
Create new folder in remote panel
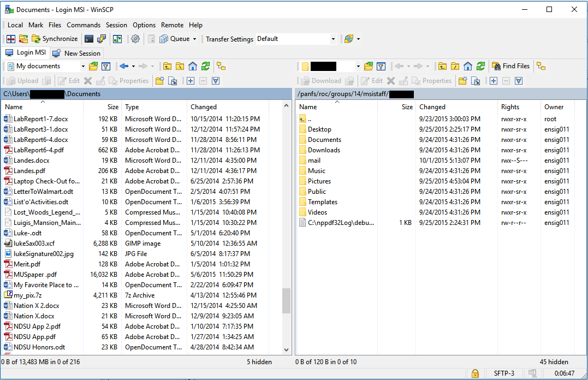click(x=462, y=81)
